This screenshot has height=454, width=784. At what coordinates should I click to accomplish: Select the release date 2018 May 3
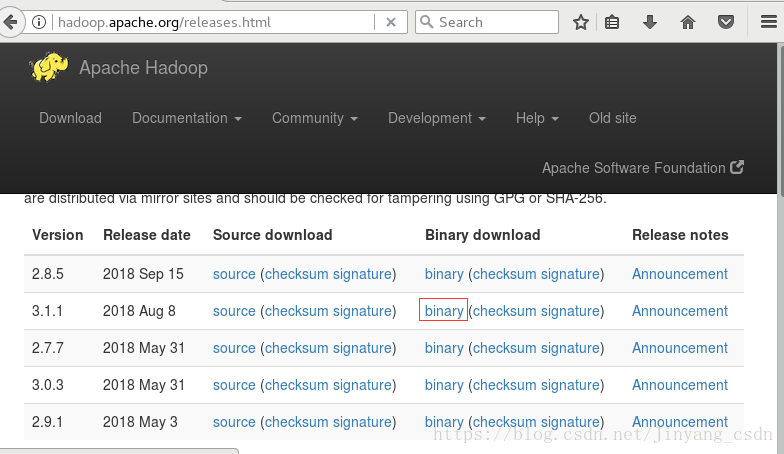coord(140,422)
